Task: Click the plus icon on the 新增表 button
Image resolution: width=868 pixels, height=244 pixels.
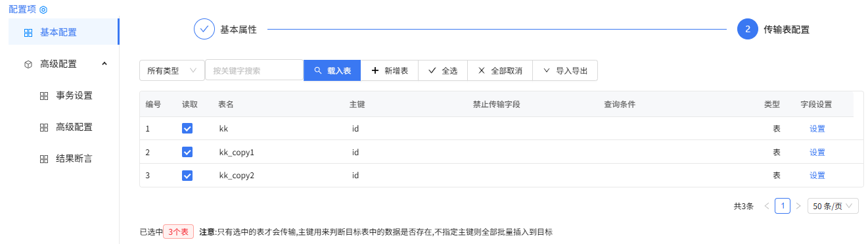Action: [375, 70]
